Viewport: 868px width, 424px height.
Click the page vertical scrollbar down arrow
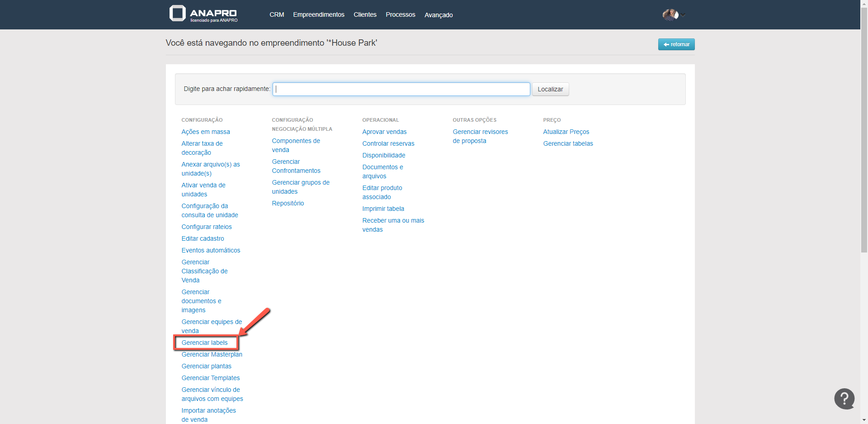[864, 420]
